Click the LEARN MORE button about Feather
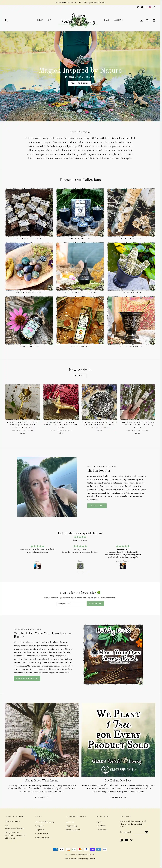Screen dimensions: 162x868 tap(97, 506)
